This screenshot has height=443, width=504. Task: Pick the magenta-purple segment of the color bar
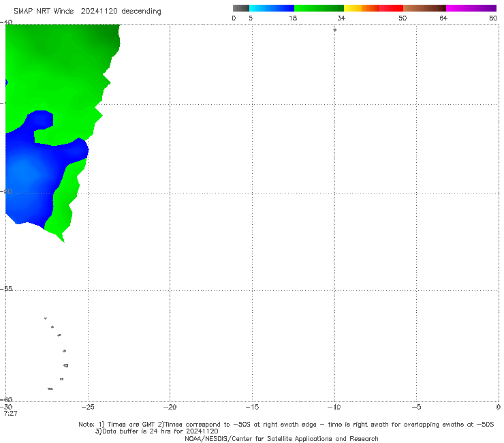tap(471, 8)
